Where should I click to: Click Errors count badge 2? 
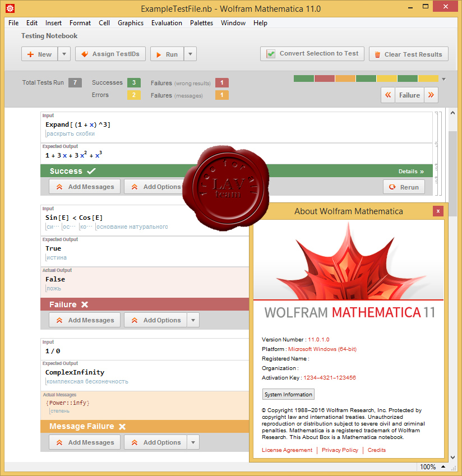coord(134,95)
